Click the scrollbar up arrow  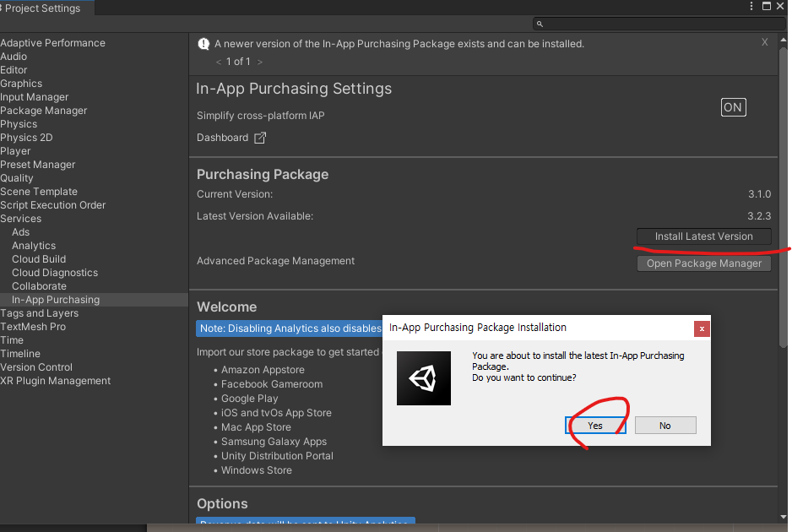[784, 40]
